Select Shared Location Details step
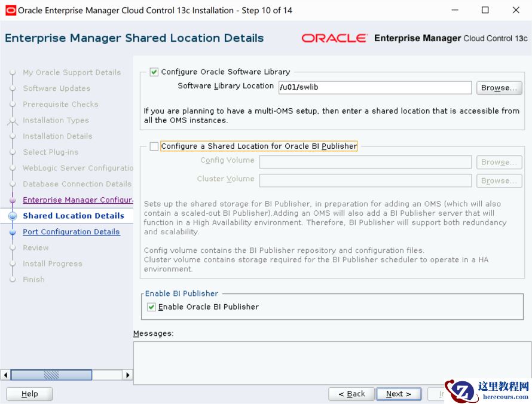Screen dimensions: 532x404 [74, 216]
